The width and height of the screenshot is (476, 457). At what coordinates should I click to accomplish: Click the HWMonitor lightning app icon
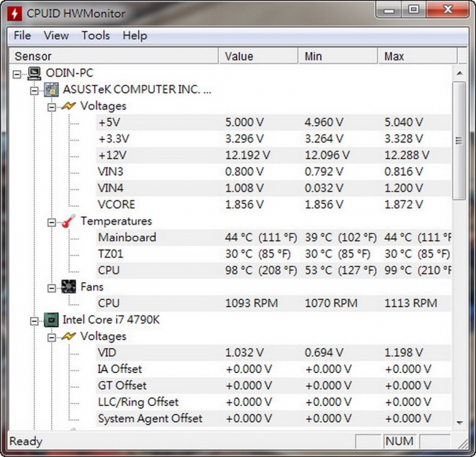pyautogui.click(x=15, y=14)
